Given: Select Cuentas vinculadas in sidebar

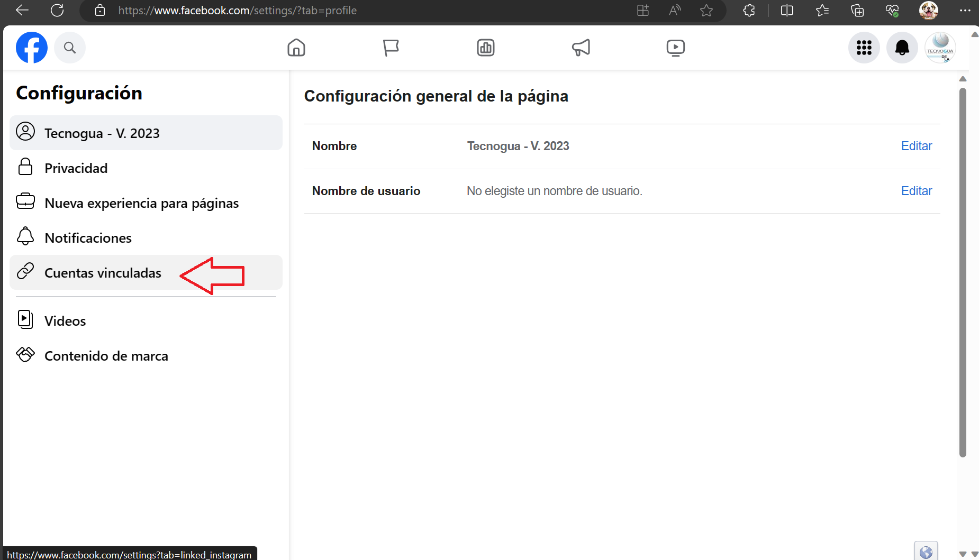Looking at the screenshot, I should coord(103,273).
